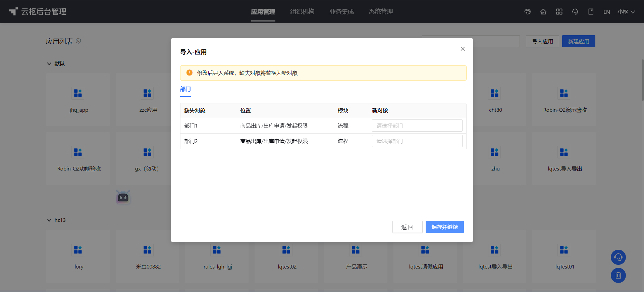Screen dimensions: 644x292
Task: Click the page vertical scrollbar
Action: [x=642, y=80]
